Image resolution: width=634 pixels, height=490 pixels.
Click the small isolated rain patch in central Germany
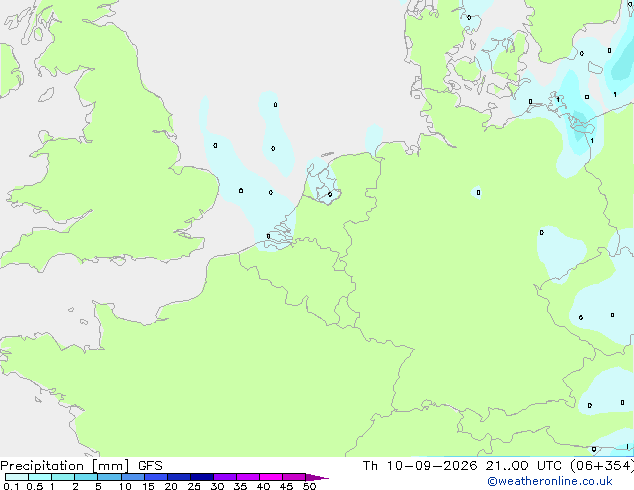pos(478,192)
